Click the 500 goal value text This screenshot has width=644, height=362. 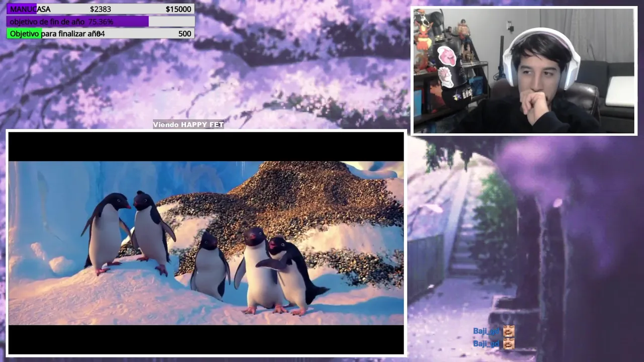click(185, 34)
